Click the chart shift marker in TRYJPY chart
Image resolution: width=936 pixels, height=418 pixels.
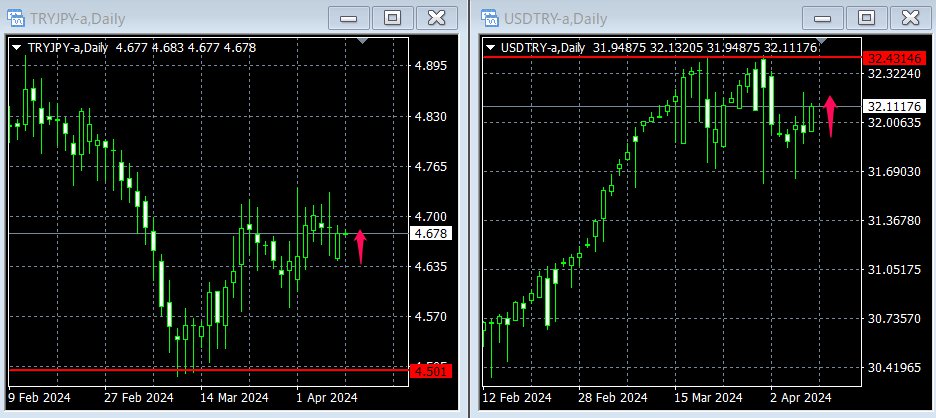pyautogui.click(x=362, y=41)
